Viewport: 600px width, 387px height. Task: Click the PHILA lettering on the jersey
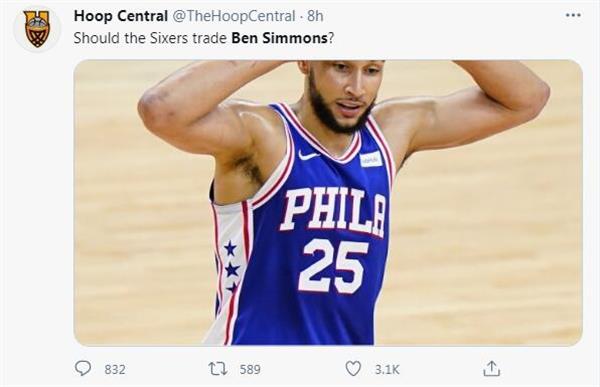point(333,212)
